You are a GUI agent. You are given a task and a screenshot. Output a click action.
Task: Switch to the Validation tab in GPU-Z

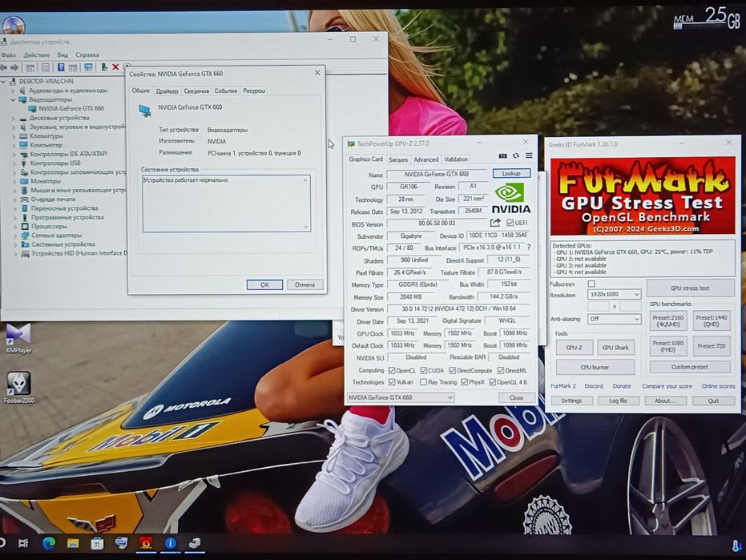coord(456,159)
